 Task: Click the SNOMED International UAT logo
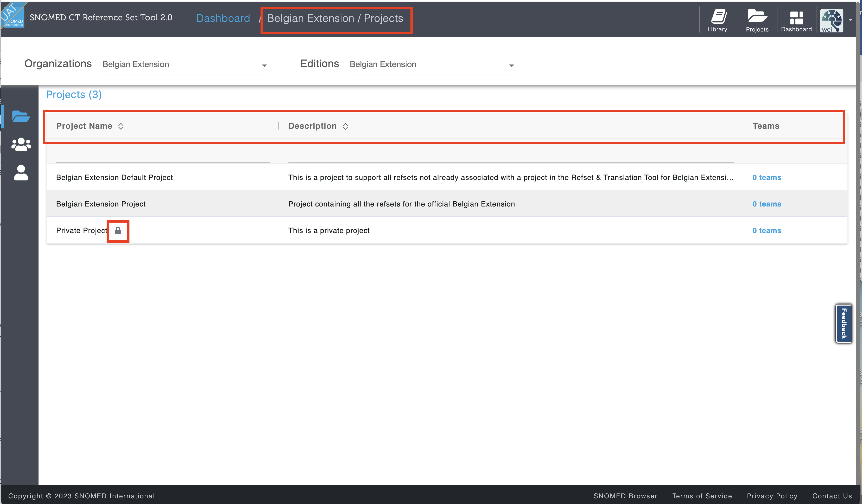(x=13, y=15)
